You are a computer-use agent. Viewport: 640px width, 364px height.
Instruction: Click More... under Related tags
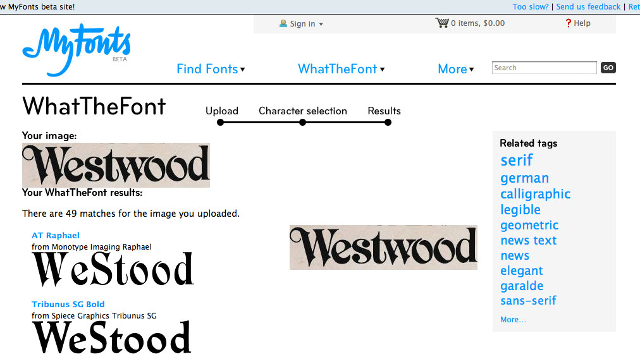click(513, 320)
